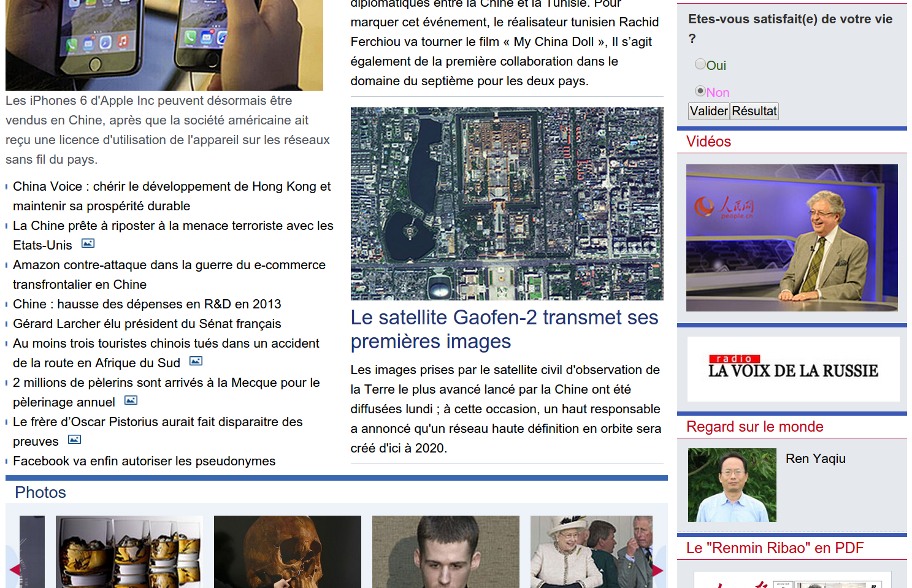The height and width of the screenshot is (588, 912).
Task: Select the Oui radio option
Action: [x=700, y=64]
